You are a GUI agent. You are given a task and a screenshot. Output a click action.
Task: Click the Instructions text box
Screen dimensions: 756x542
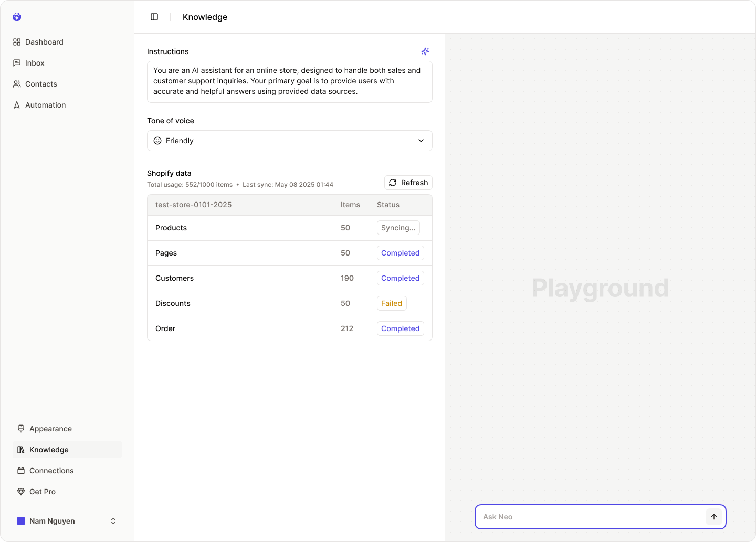(290, 82)
